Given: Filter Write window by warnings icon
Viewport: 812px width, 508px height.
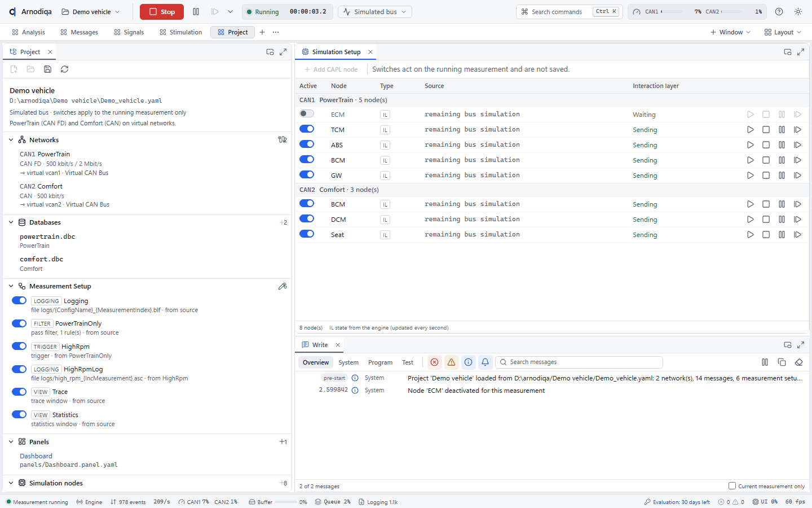Looking at the screenshot, I should click(451, 362).
